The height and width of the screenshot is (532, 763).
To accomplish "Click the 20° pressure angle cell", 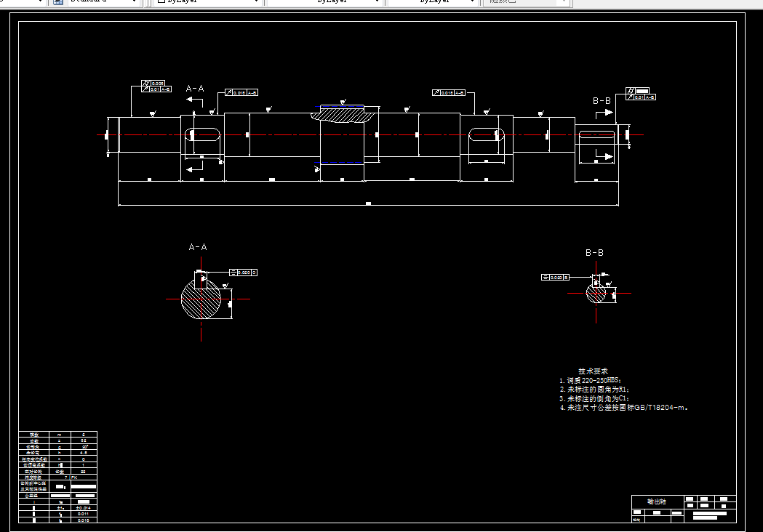I will (x=84, y=446).
